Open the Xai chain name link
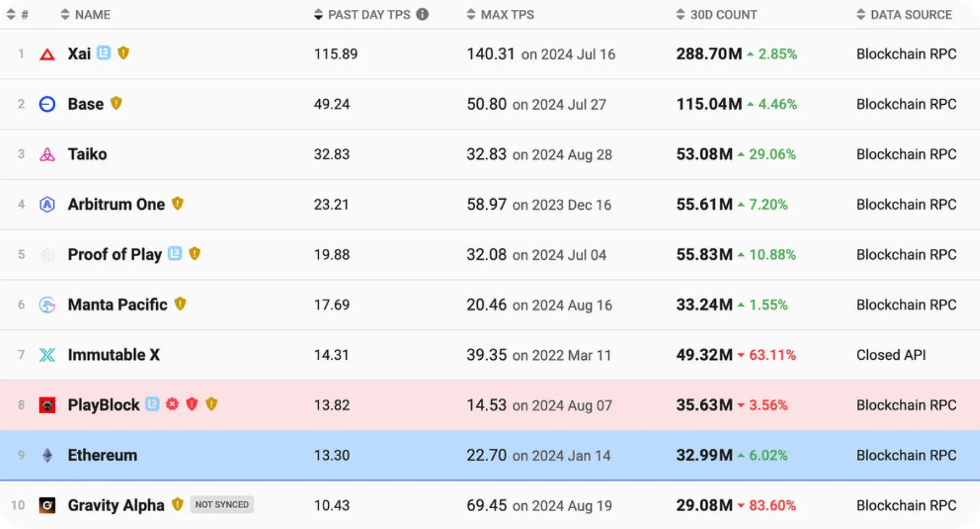 point(80,54)
